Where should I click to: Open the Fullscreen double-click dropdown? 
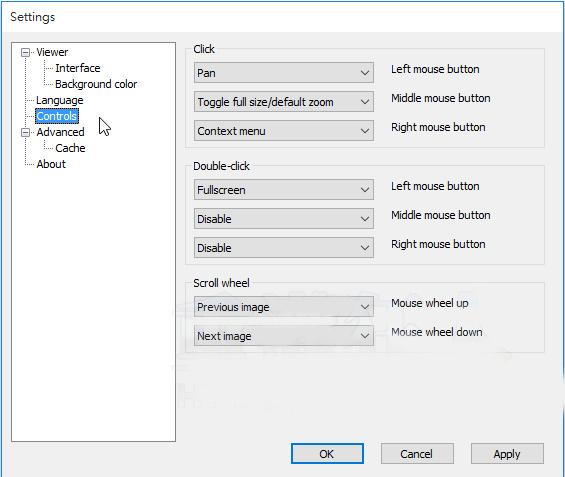click(284, 190)
